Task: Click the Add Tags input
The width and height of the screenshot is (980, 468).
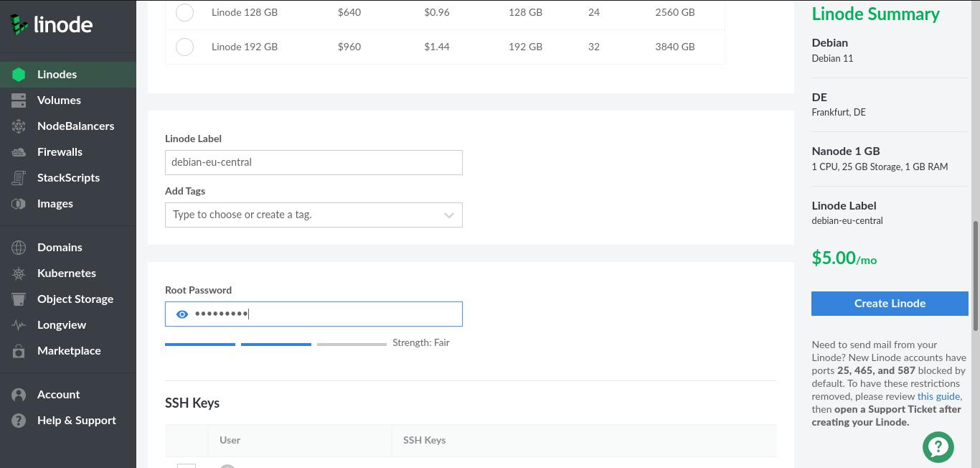Action: point(314,215)
